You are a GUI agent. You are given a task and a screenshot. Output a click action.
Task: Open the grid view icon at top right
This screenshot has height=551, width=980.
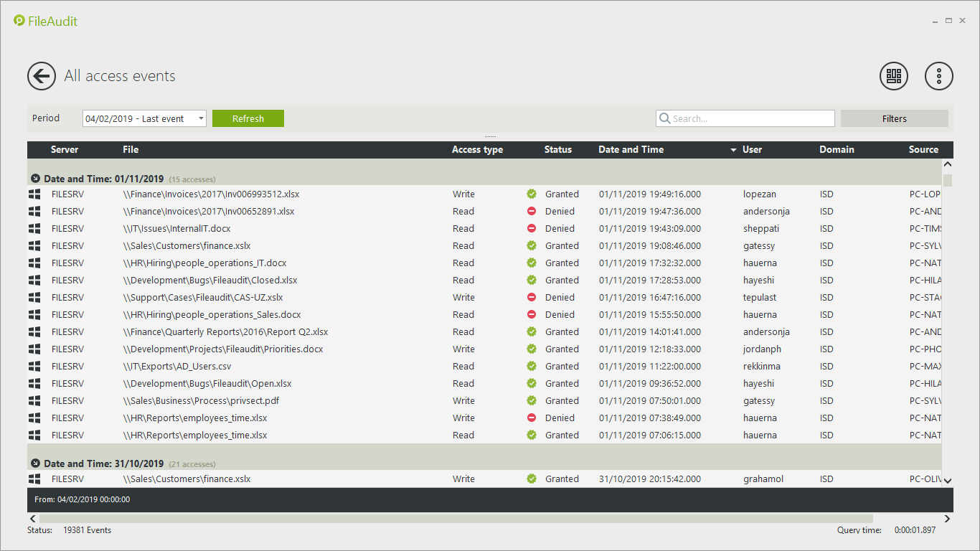click(894, 76)
